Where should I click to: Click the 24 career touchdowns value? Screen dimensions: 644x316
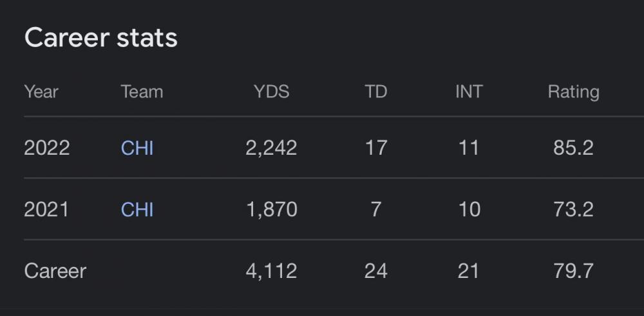coord(376,271)
